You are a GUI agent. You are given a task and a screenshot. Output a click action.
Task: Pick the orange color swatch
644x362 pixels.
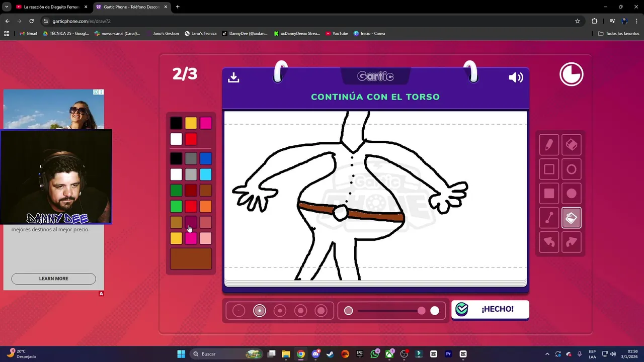[206, 207]
